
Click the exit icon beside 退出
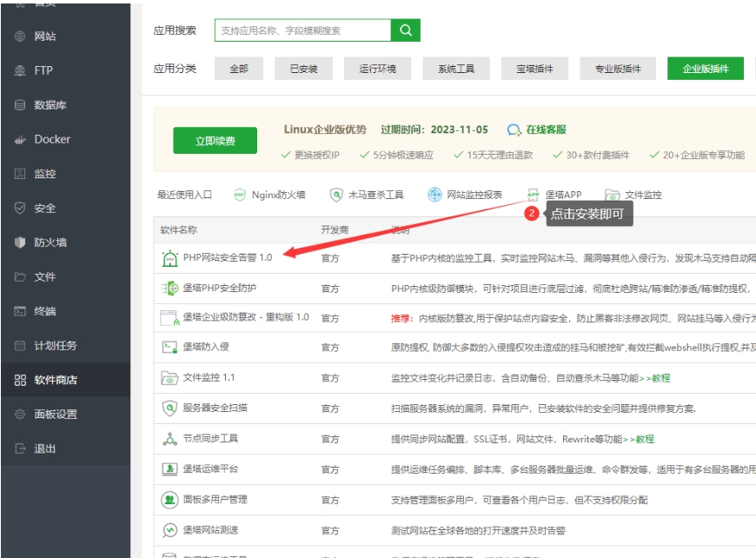(20, 448)
